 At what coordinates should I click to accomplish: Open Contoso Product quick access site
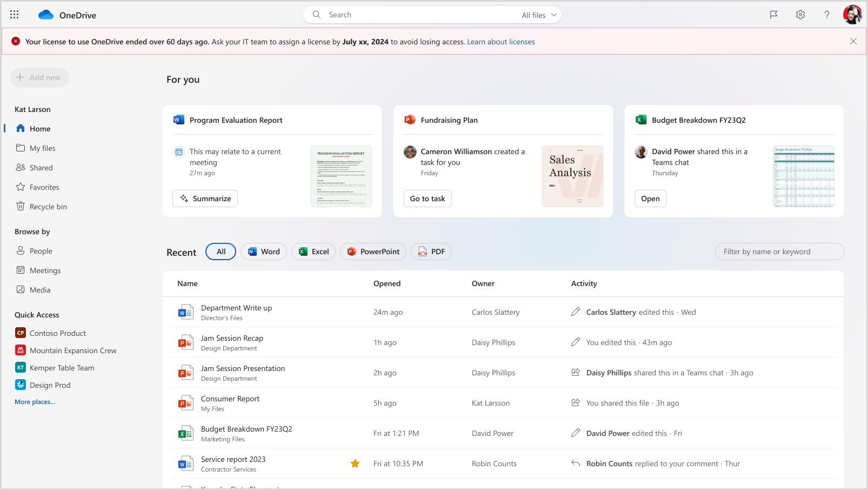click(x=57, y=333)
